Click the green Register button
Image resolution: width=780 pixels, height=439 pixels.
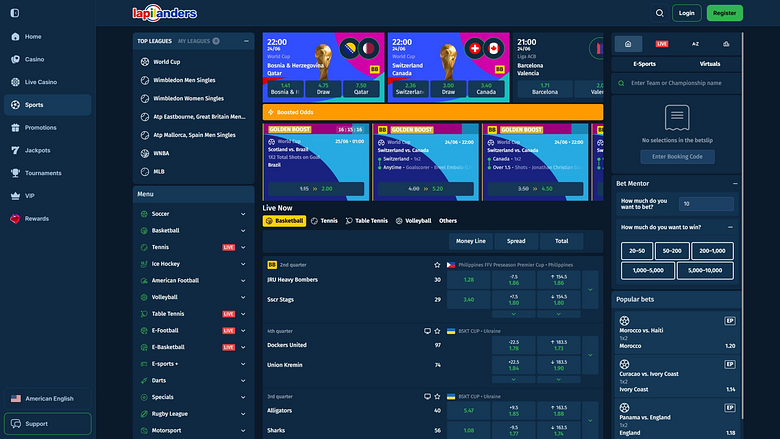click(724, 13)
